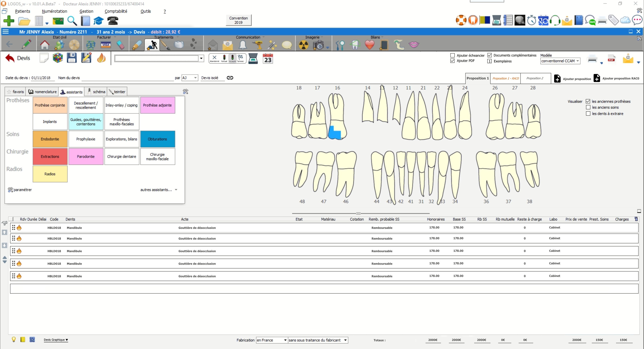Click the Convention 2019 button
Image resolution: width=644 pixels, height=349 pixels.
[239, 20]
